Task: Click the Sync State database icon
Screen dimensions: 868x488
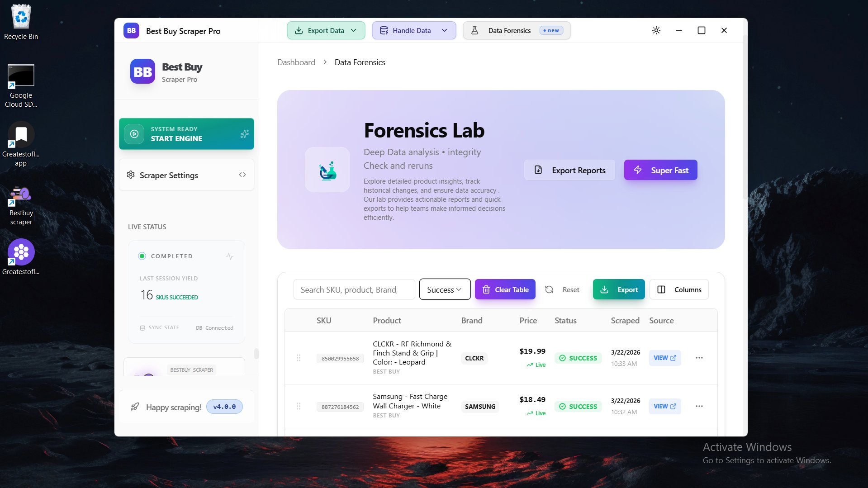Action: [142, 328]
